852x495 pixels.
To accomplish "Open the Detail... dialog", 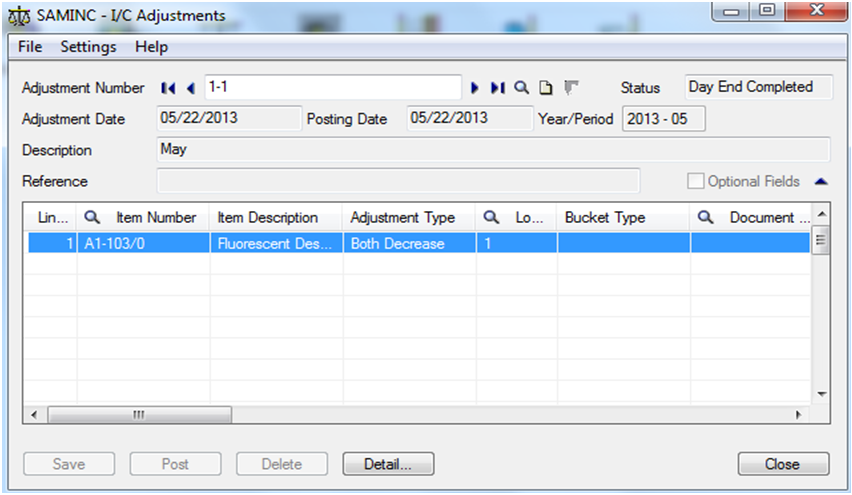I will point(388,464).
